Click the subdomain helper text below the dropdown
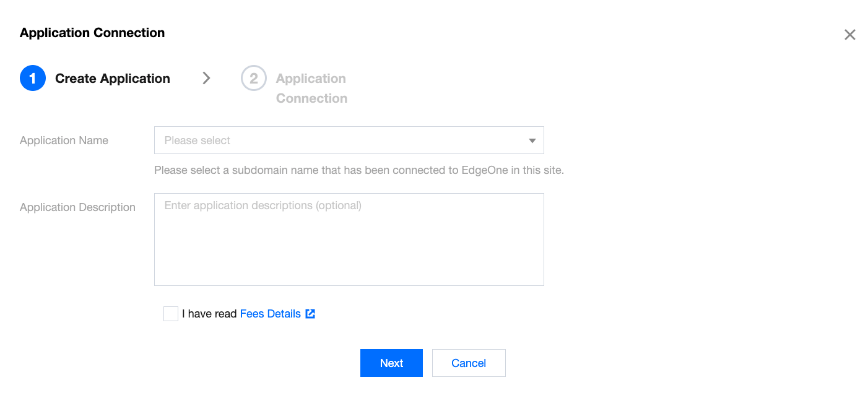Viewport: 868px width, 393px height. click(x=359, y=170)
